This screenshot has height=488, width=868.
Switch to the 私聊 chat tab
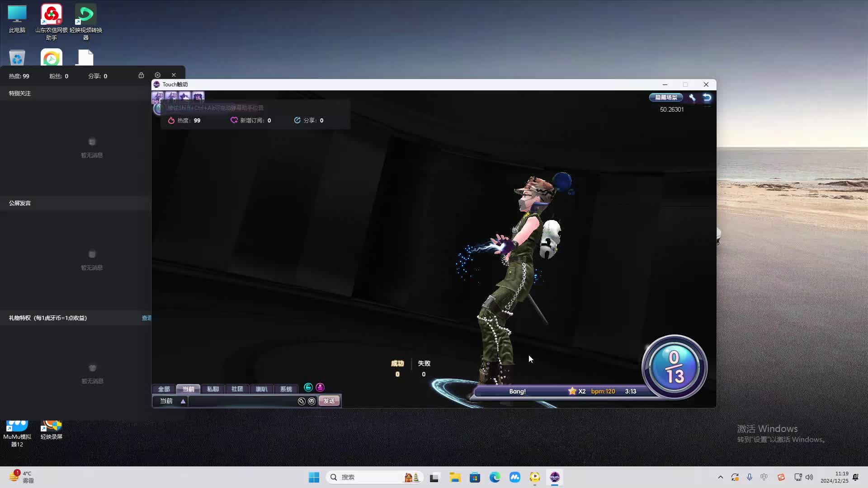[x=212, y=389]
